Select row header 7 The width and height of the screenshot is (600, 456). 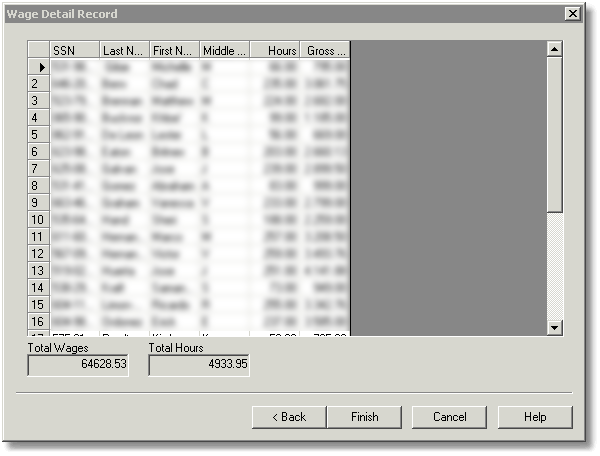click(x=39, y=169)
